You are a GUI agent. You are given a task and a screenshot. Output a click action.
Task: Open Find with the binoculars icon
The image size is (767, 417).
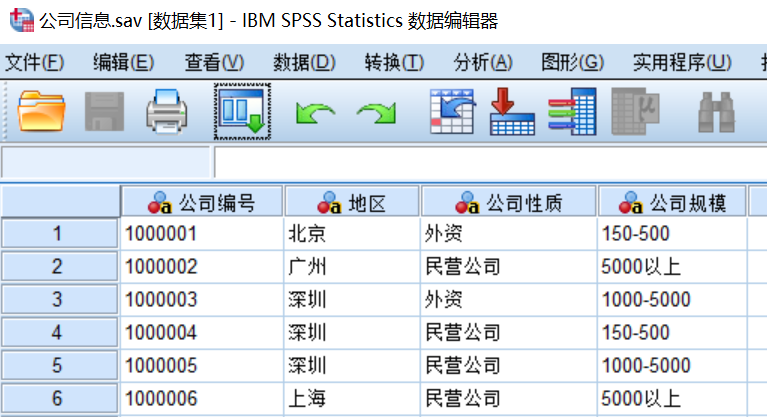pos(716,113)
